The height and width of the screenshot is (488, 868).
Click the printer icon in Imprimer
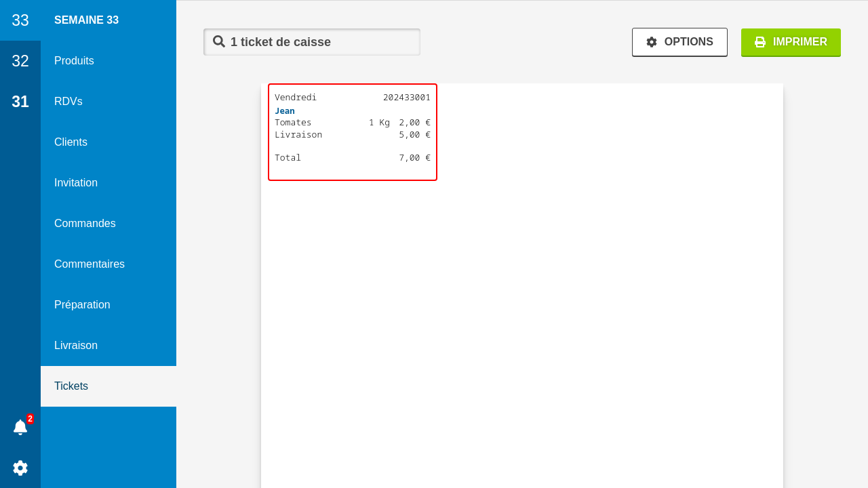pyautogui.click(x=760, y=42)
